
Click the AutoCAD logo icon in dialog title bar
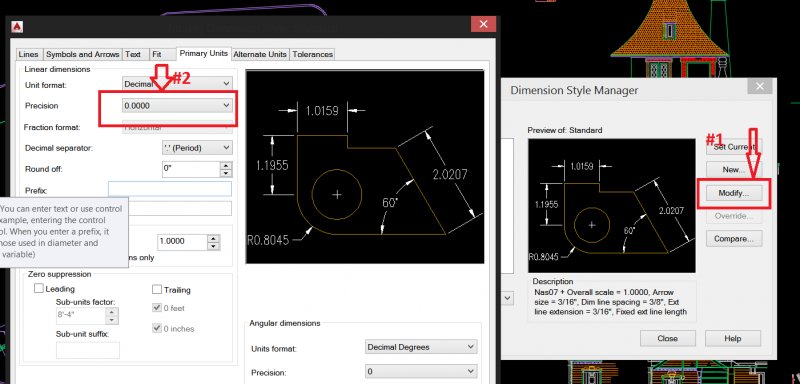click(17, 26)
